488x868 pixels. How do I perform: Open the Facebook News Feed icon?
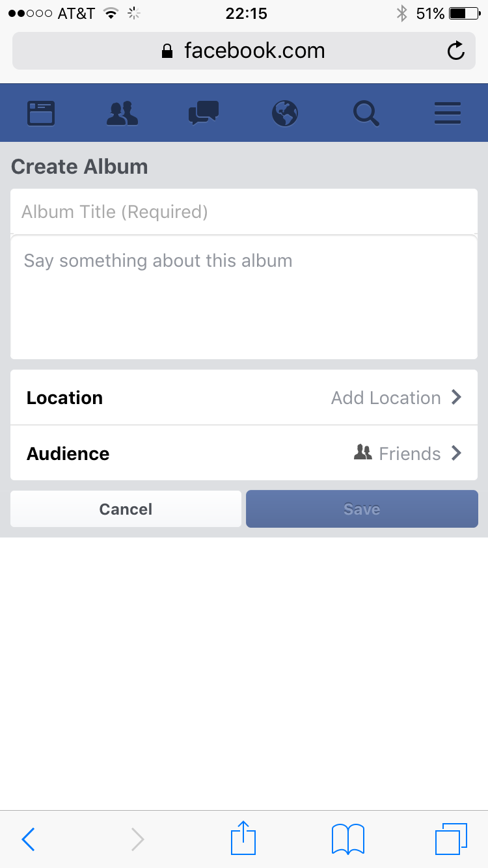(x=41, y=113)
